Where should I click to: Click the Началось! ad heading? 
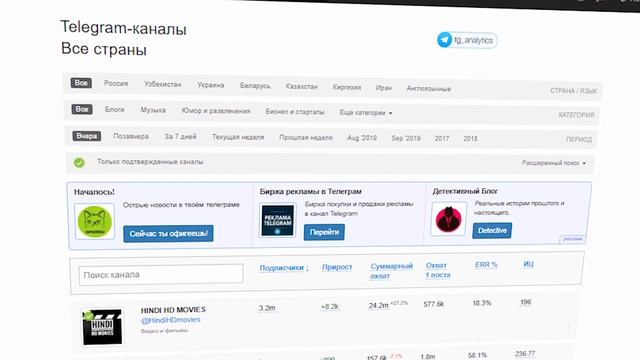coord(94,192)
